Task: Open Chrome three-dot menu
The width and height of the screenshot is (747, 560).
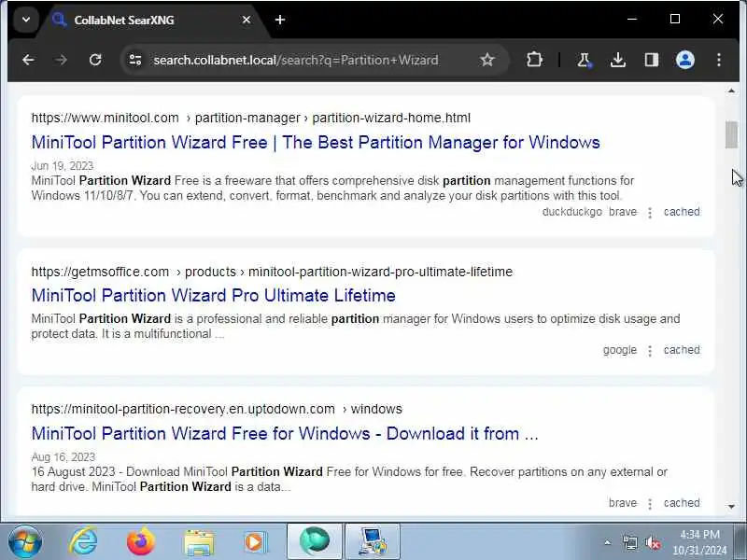Action: coord(719,60)
